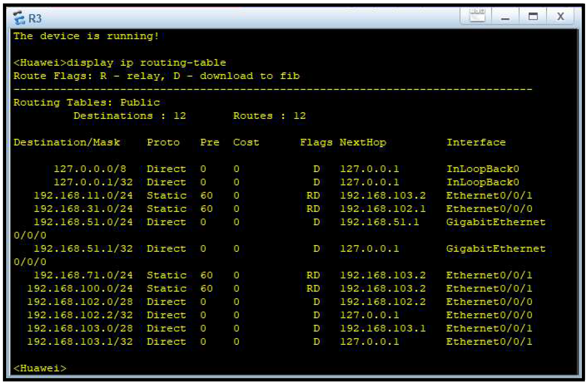Click the 192.168.103.1/32 destination entry
The image size is (588, 386).
click(x=80, y=342)
